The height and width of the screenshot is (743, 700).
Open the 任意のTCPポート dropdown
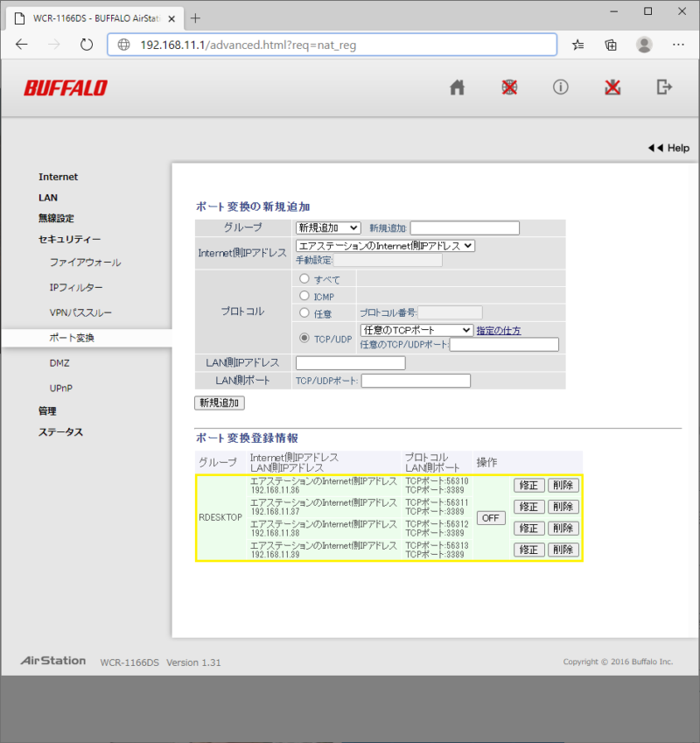pyautogui.click(x=416, y=330)
